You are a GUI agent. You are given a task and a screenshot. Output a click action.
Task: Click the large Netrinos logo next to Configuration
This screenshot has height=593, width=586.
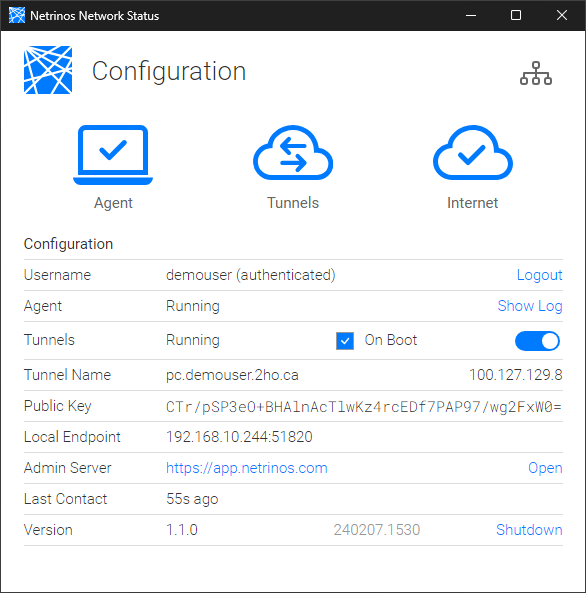[48, 70]
